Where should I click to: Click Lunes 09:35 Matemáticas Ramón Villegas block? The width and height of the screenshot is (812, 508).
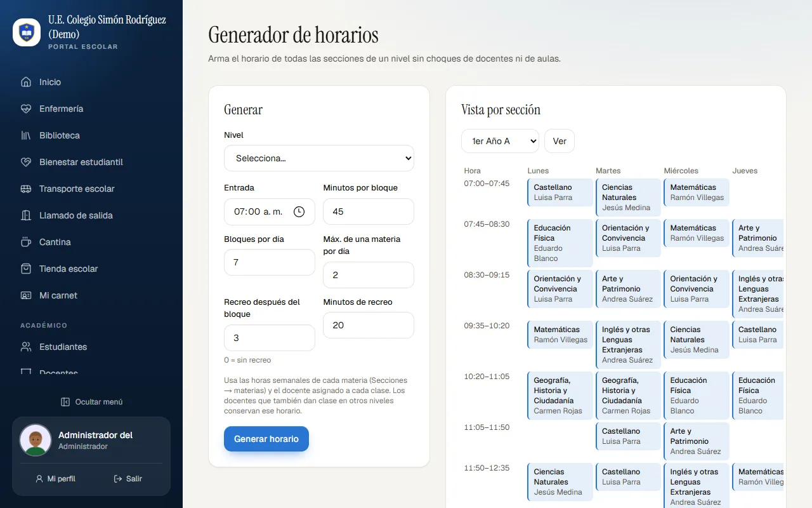560,335
